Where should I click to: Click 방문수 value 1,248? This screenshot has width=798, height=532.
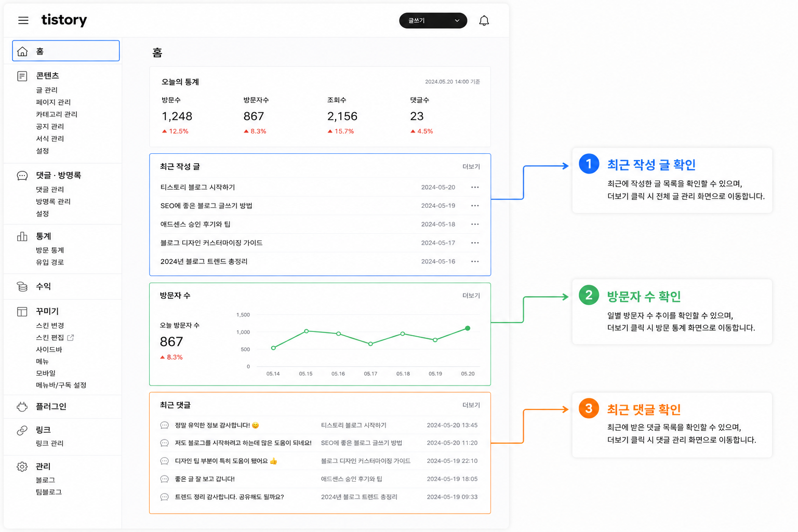[x=177, y=116]
